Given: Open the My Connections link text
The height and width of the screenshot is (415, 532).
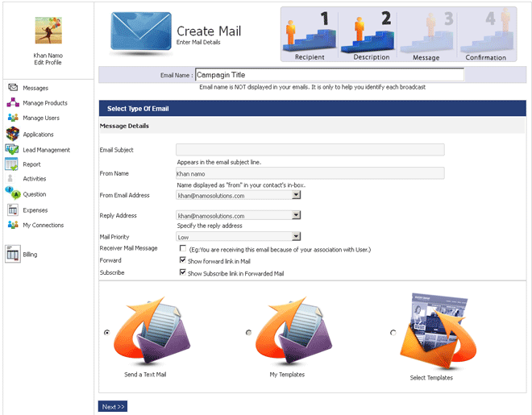Looking at the screenshot, I should (x=44, y=225).
